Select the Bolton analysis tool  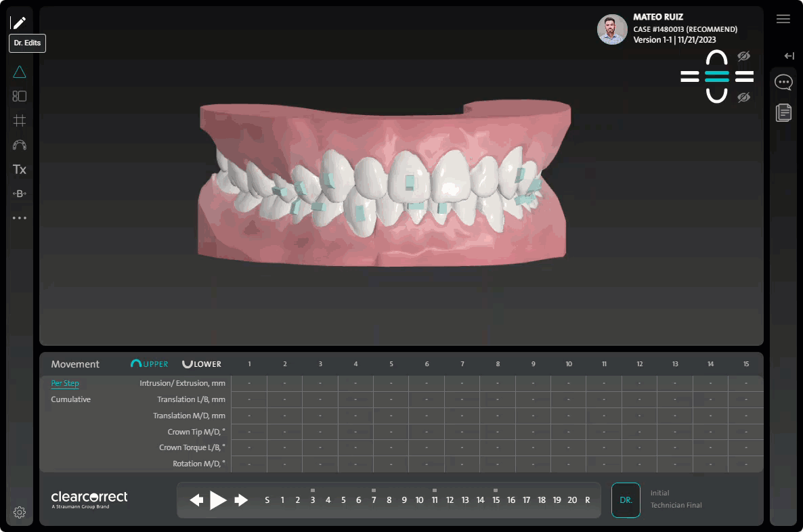19,193
